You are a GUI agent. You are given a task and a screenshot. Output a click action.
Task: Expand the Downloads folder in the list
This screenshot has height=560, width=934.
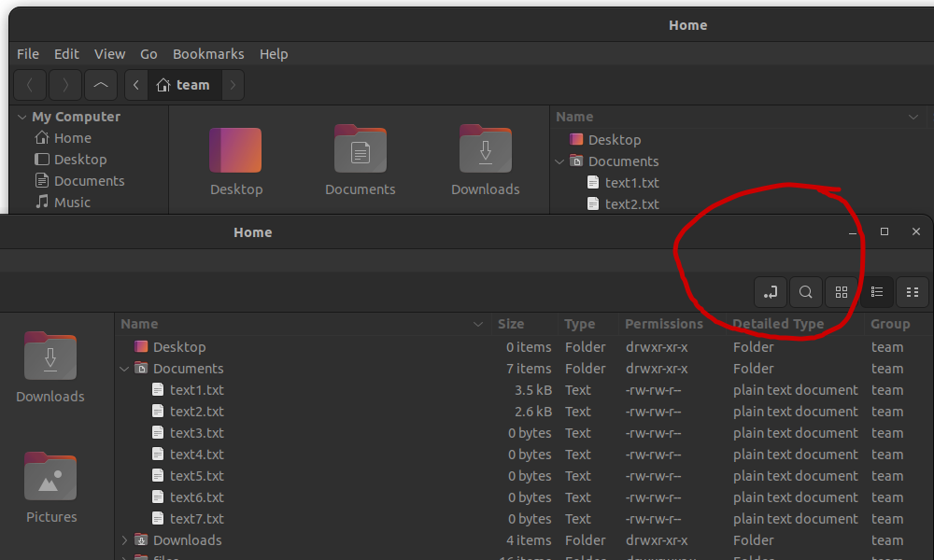click(125, 540)
